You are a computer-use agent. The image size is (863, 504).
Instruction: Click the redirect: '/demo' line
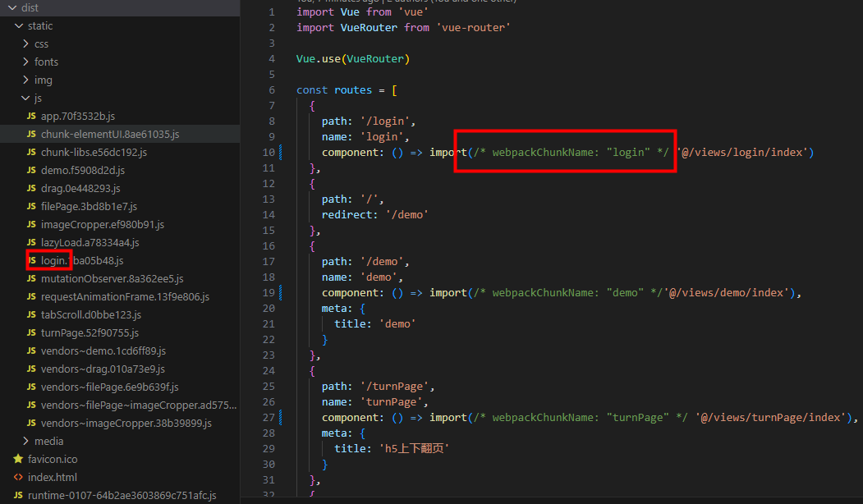pos(374,214)
